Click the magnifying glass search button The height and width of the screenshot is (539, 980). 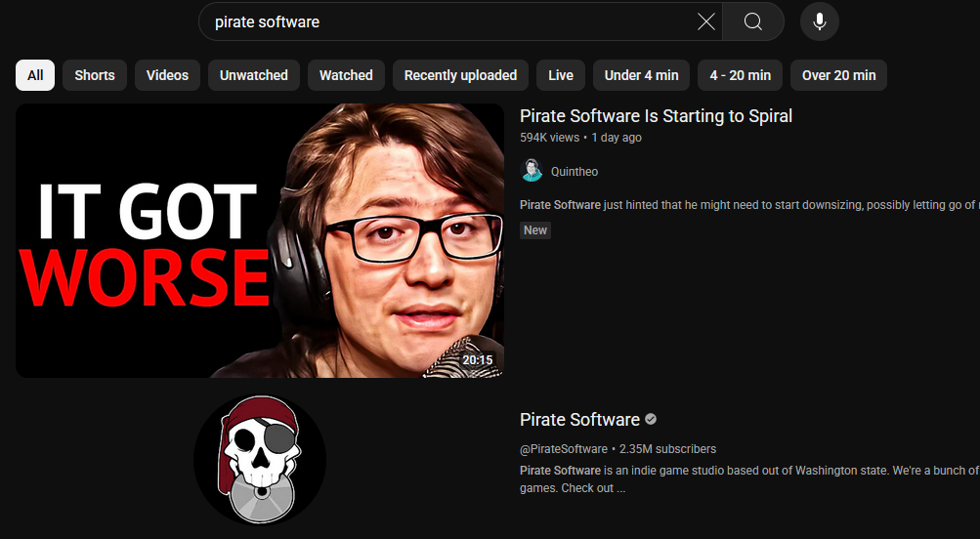753,21
